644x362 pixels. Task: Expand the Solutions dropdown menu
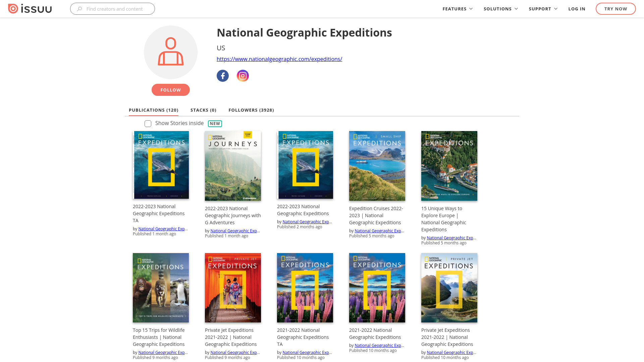(x=501, y=9)
